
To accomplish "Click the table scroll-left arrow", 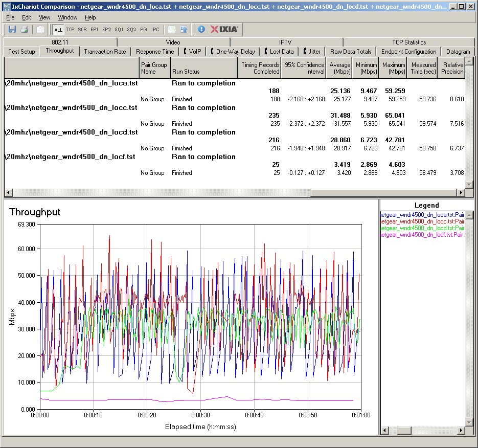I will [9, 192].
